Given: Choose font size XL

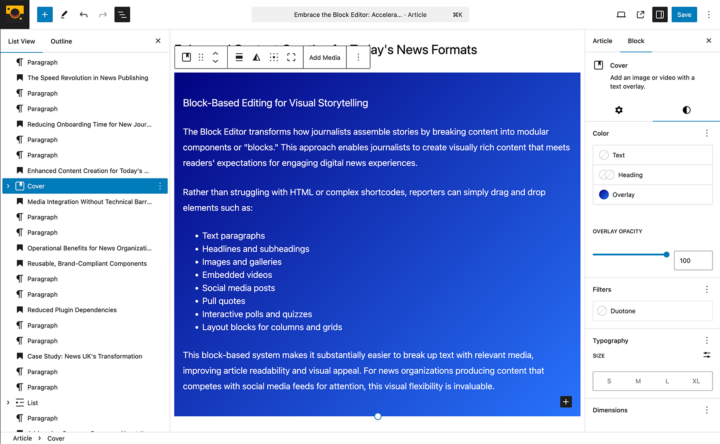Looking at the screenshot, I should click(x=696, y=381).
